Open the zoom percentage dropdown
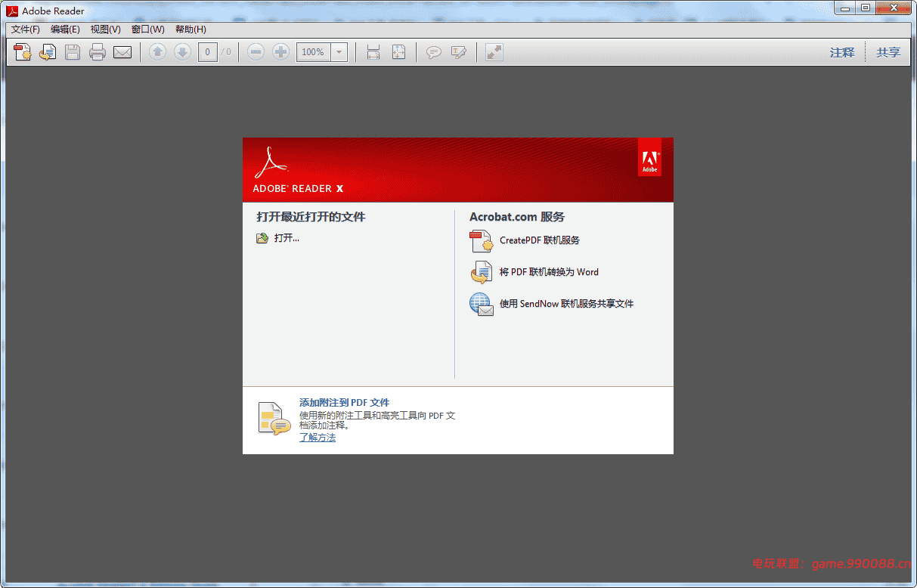Image resolution: width=917 pixels, height=588 pixels. tap(337, 51)
